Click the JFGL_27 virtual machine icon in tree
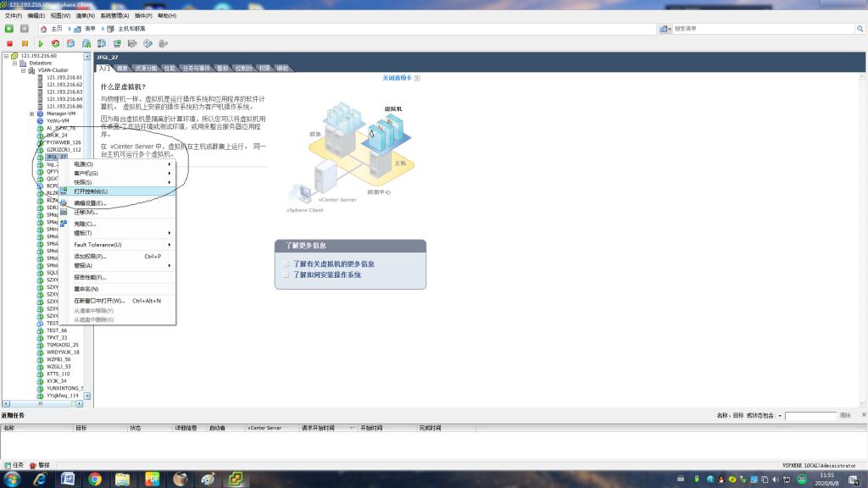The image size is (868, 488). [x=40, y=157]
